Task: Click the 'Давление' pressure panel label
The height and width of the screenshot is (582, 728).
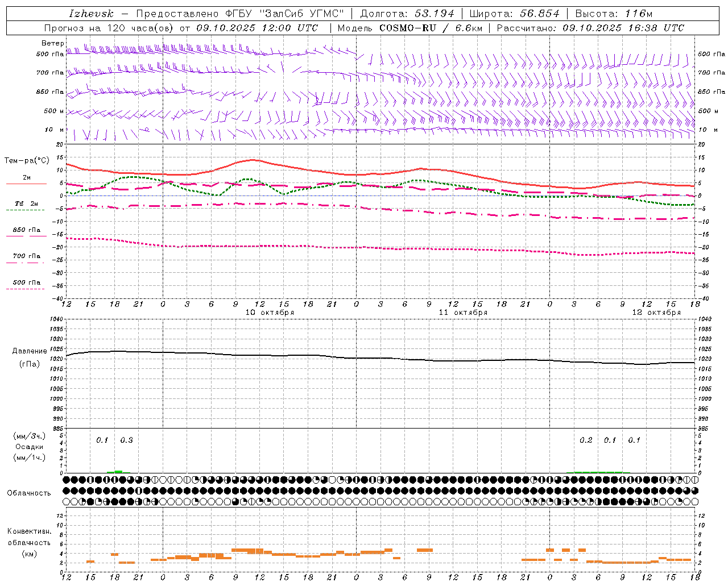Action: point(30,351)
